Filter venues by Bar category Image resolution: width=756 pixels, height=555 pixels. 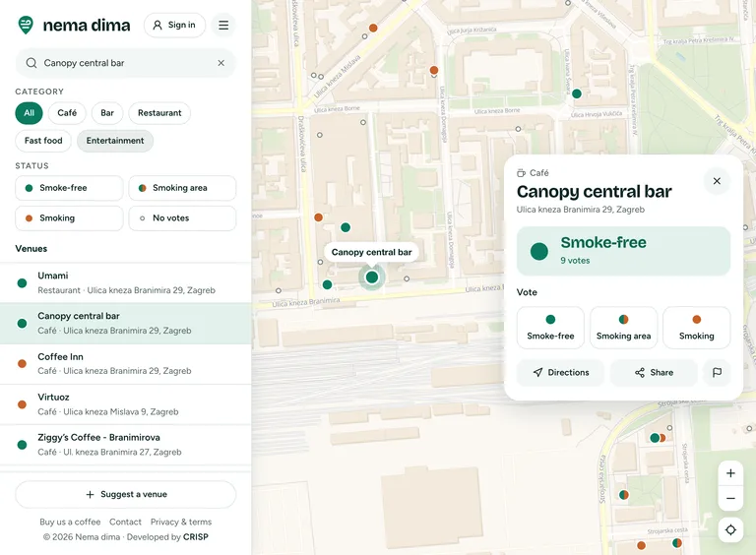click(107, 113)
